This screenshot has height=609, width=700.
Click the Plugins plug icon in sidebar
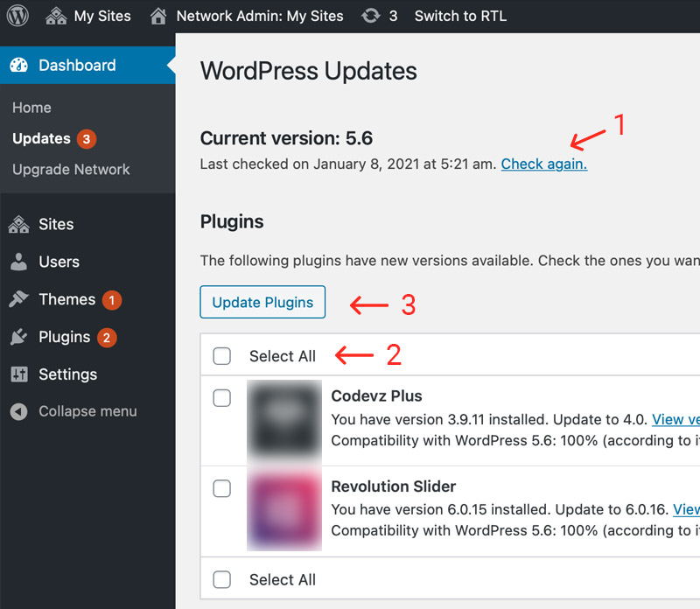[x=18, y=337]
